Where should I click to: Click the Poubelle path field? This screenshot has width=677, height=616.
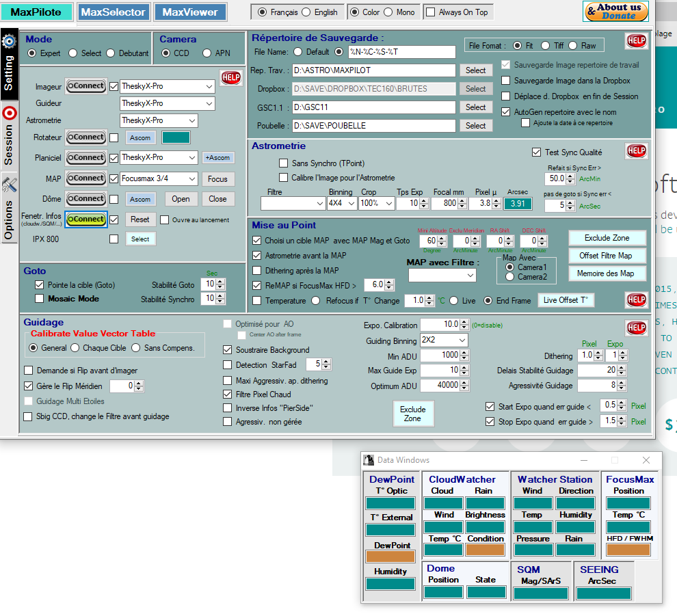pyautogui.click(x=373, y=126)
